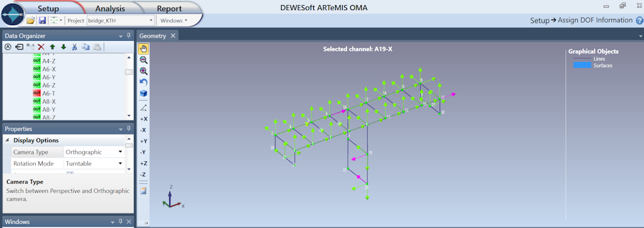Set view to +Y direction
Viewport: 644px width, 228px height.
click(144, 141)
